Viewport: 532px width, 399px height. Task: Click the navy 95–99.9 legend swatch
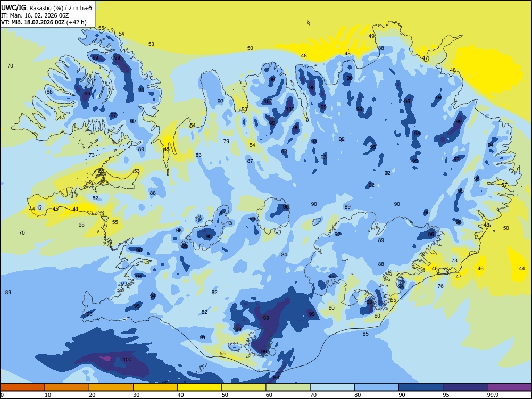pos(465,387)
